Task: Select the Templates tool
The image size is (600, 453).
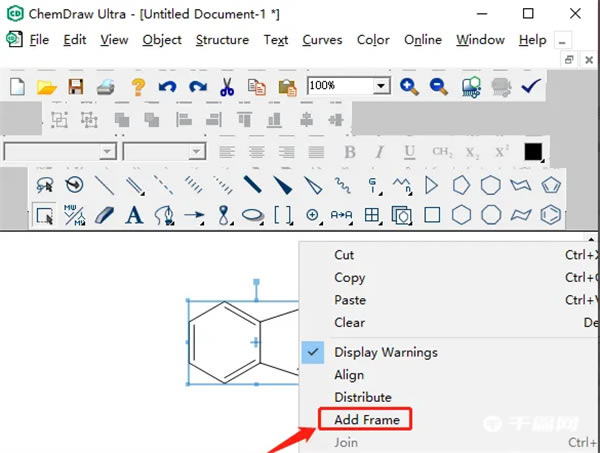Action: pyautogui.click(x=401, y=215)
